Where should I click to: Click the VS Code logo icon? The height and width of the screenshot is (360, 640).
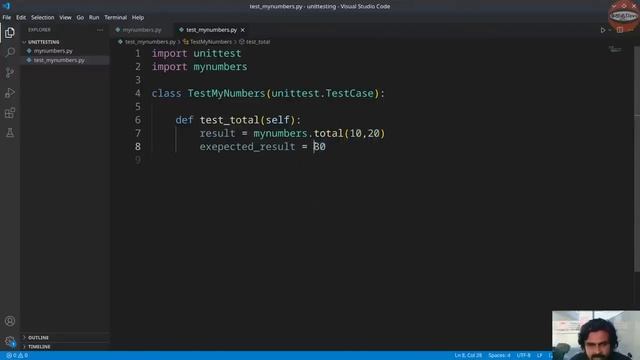[x=6, y=6]
